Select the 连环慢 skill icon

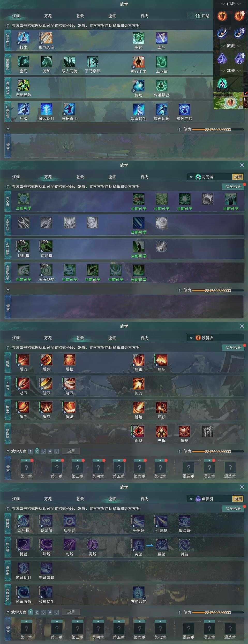pyautogui.click(x=24, y=521)
